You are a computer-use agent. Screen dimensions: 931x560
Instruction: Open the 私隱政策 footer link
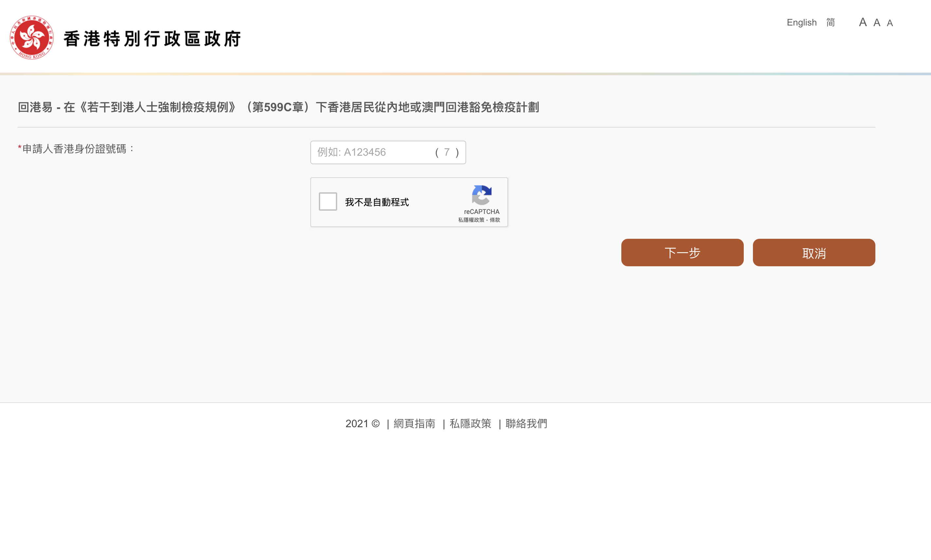pyautogui.click(x=470, y=424)
